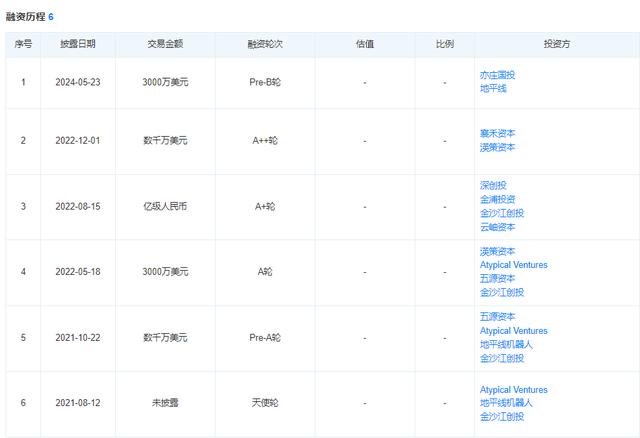Click the A++轮 round cell
Image resolution: width=640 pixels, height=438 pixels.
[x=265, y=141]
